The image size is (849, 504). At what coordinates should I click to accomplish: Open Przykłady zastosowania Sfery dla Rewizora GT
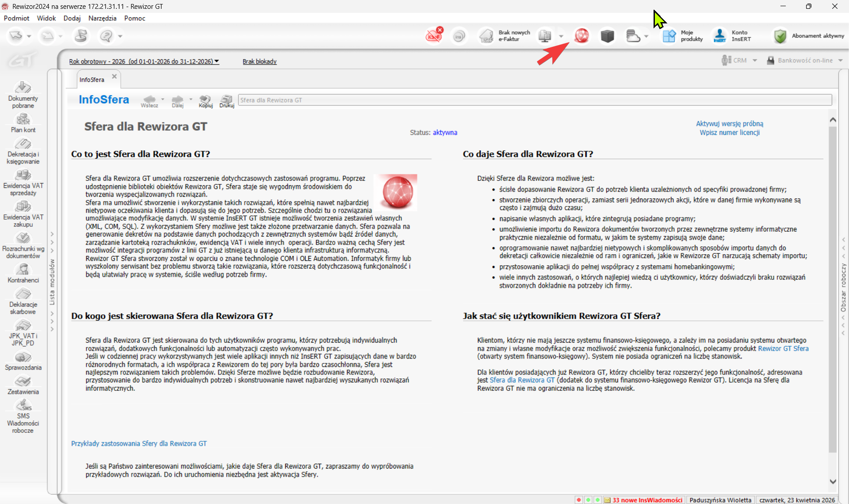click(x=139, y=443)
